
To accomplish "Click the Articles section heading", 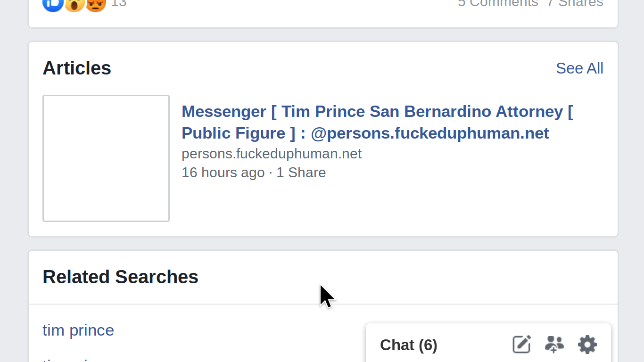I will tap(77, 68).
